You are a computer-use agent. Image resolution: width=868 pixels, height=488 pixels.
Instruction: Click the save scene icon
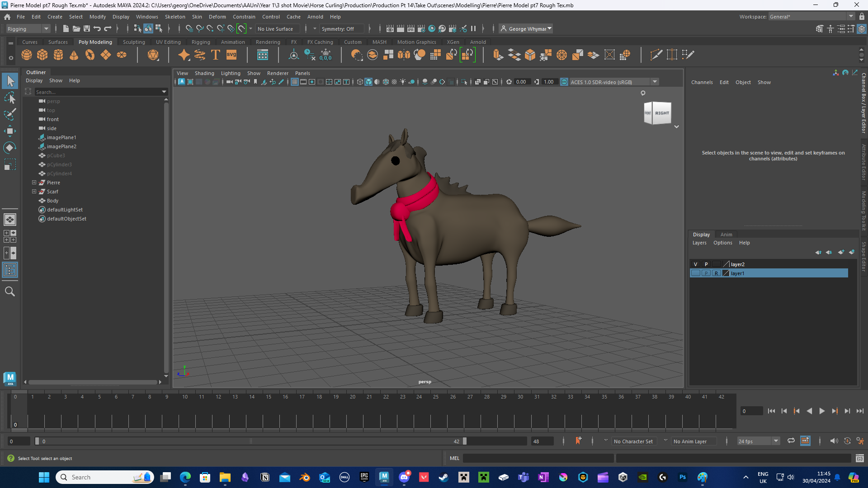point(87,28)
